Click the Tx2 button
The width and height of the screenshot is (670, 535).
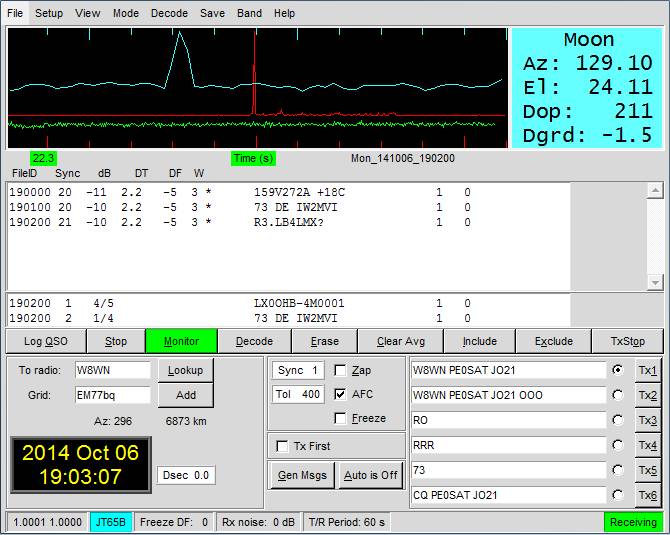click(648, 395)
